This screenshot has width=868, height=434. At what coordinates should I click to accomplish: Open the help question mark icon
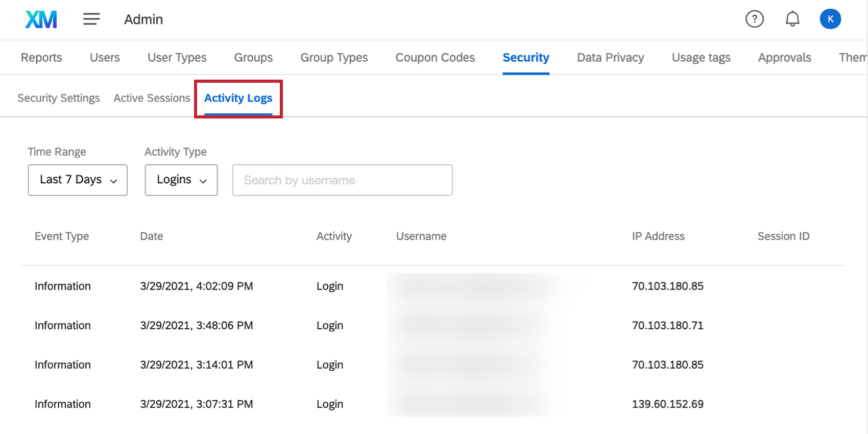pyautogui.click(x=754, y=19)
